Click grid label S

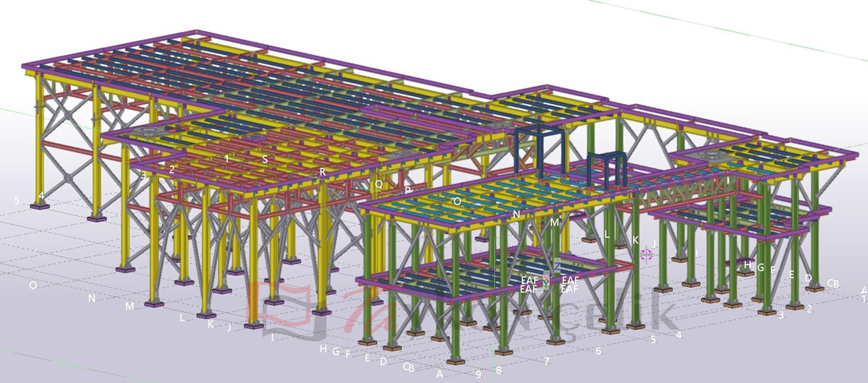click(265, 159)
